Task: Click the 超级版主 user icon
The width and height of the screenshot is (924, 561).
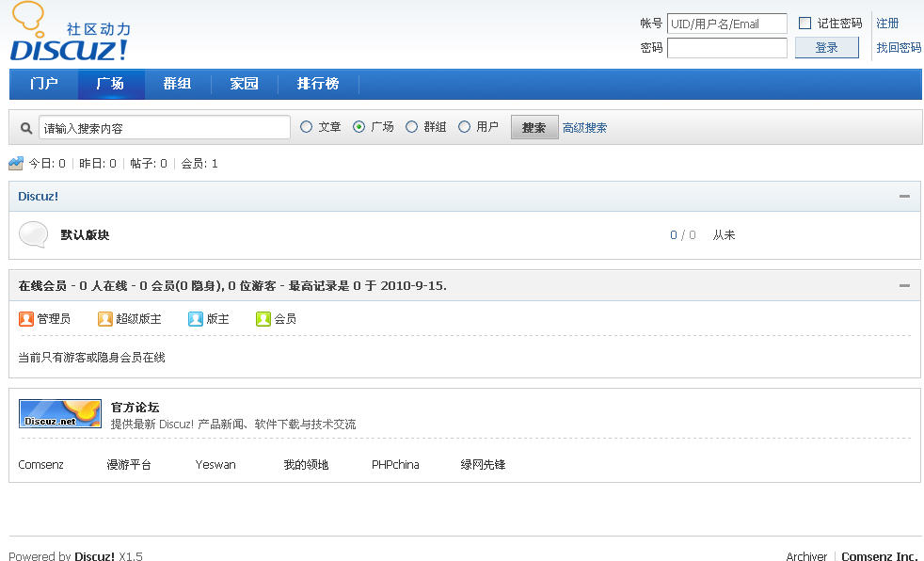Action: [105, 319]
